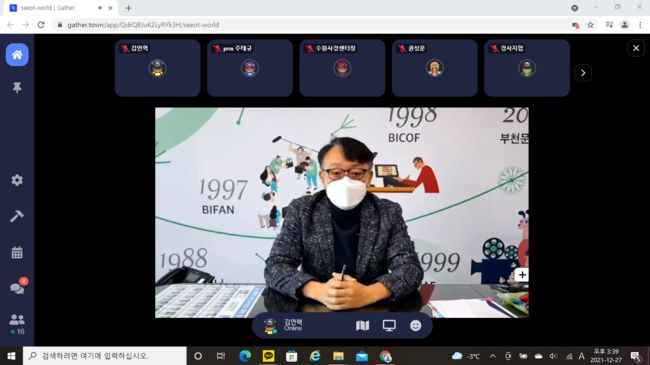This screenshot has width=650, height=365.
Task: Open the build hammer tool
Action: [17, 216]
